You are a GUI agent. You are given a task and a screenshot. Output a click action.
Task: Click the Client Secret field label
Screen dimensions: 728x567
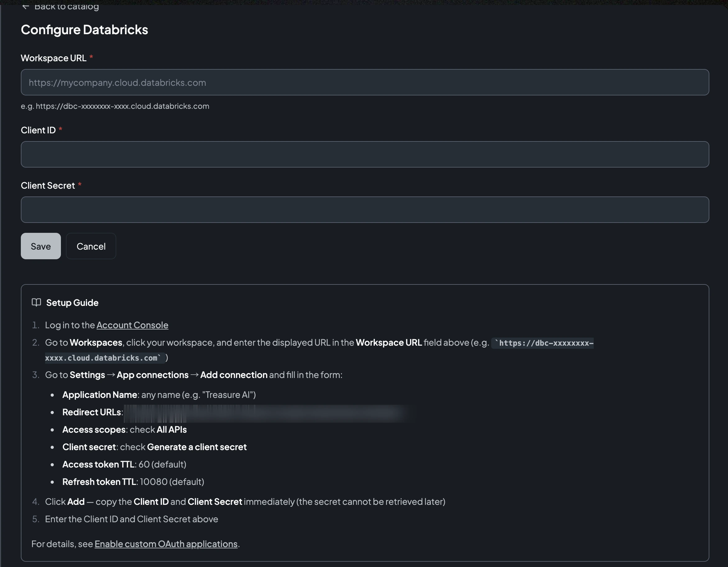(48, 185)
